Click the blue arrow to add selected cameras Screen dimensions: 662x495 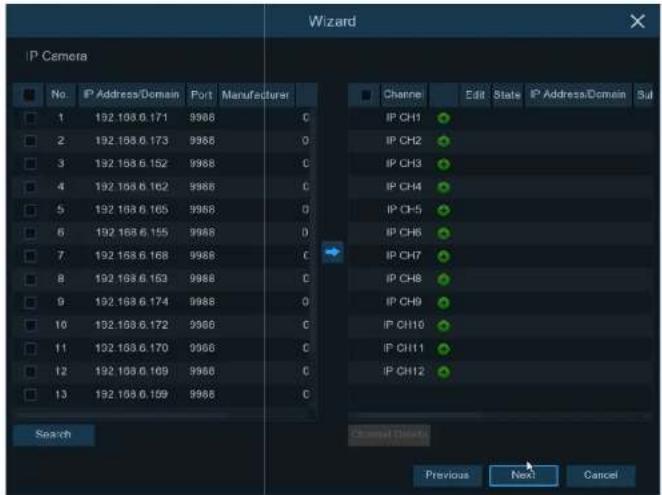(x=333, y=253)
